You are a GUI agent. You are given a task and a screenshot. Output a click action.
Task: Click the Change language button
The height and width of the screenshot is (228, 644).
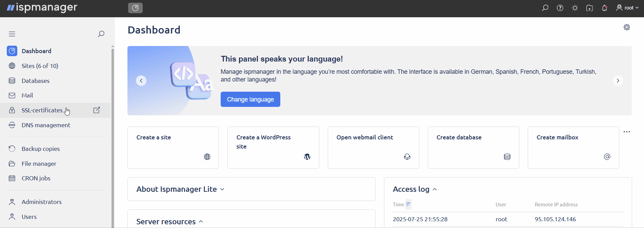click(250, 99)
